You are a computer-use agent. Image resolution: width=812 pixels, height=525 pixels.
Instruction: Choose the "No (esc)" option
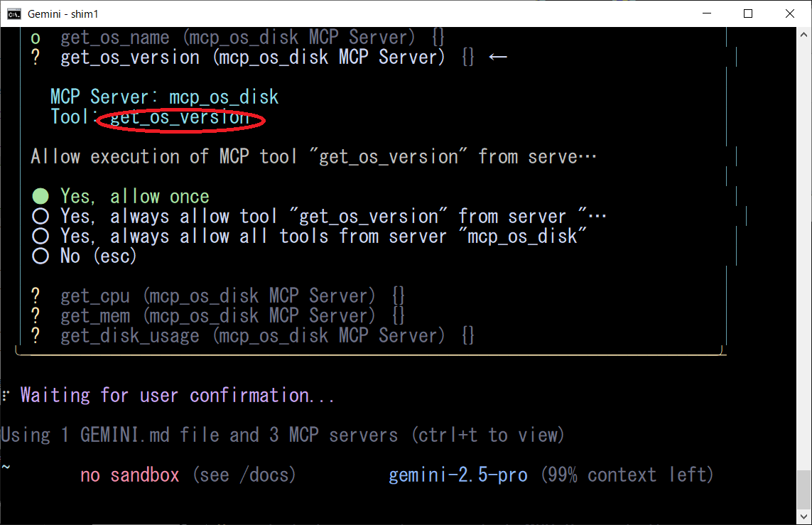(40, 256)
